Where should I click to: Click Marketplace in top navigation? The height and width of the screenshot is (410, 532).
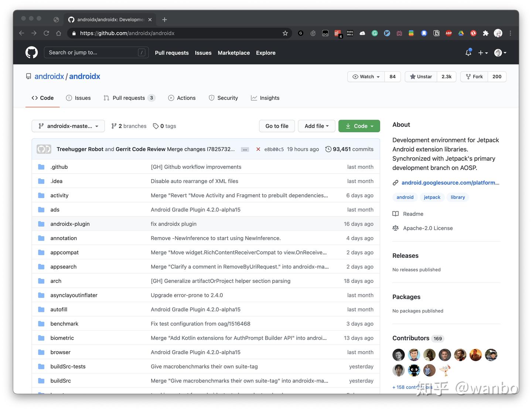(x=234, y=53)
